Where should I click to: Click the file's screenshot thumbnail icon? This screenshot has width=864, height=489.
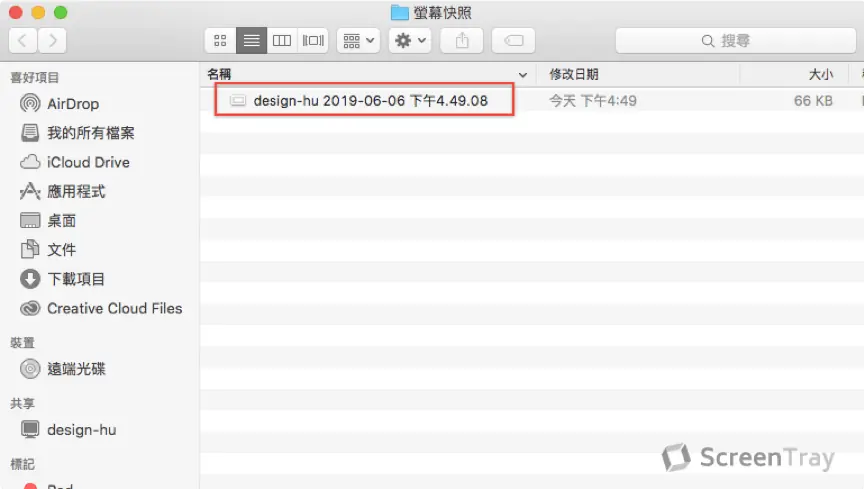[x=237, y=101]
